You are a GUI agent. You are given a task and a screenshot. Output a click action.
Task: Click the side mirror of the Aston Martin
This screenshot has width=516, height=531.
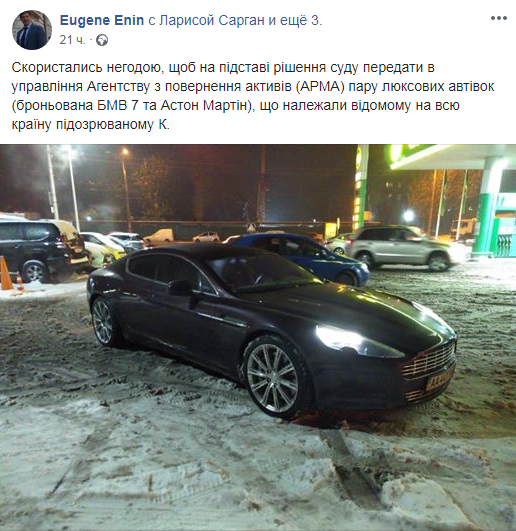click(x=180, y=288)
